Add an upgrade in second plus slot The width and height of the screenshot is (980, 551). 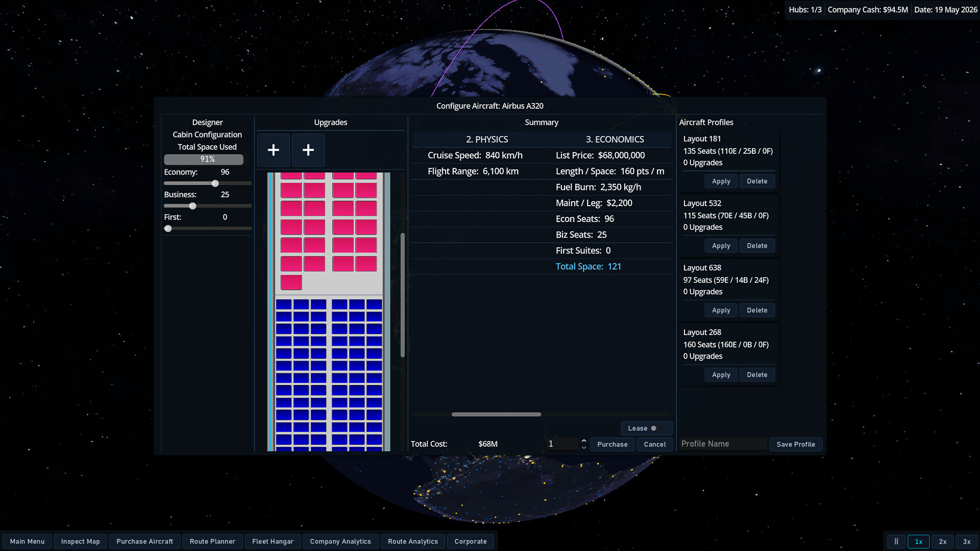308,150
